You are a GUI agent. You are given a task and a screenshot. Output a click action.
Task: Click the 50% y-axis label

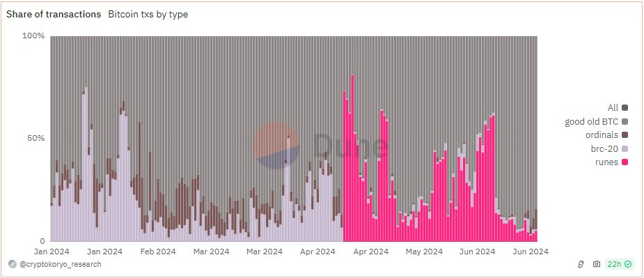tap(36, 138)
